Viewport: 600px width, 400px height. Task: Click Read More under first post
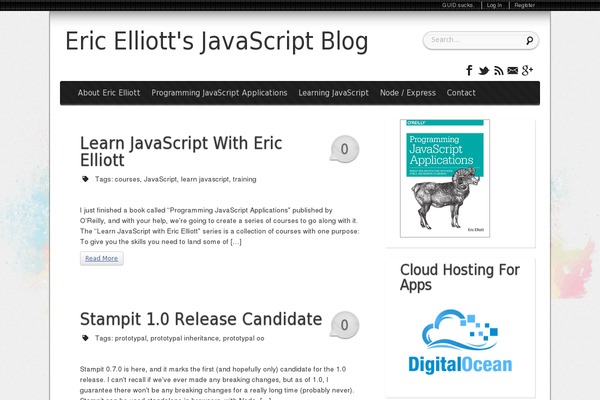[x=101, y=258]
